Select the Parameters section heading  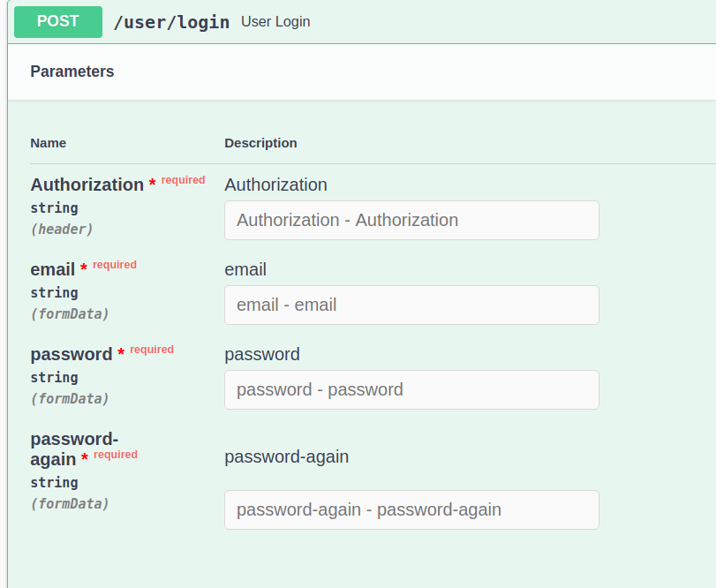point(72,72)
